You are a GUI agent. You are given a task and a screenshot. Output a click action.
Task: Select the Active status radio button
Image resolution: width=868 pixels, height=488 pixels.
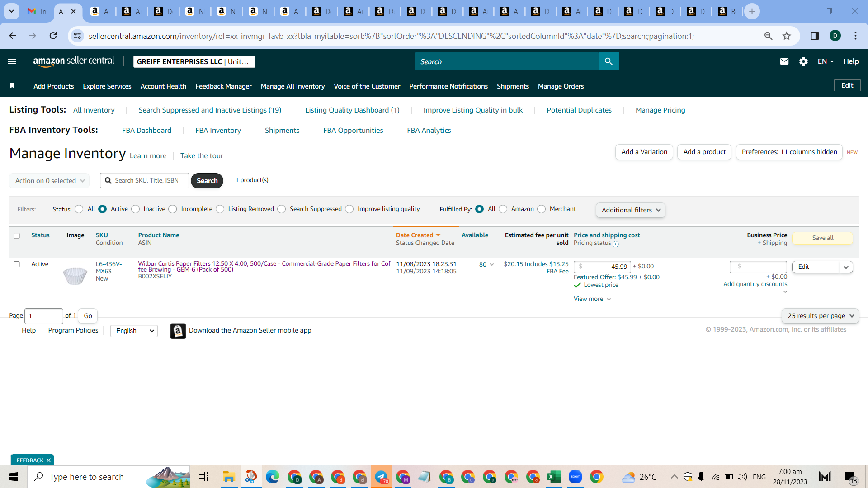click(x=103, y=209)
